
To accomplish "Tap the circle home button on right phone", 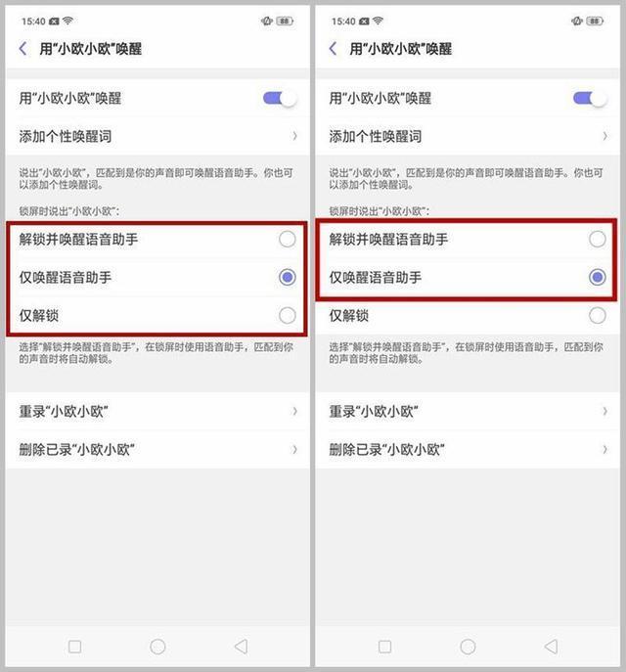I will tap(468, 647).
